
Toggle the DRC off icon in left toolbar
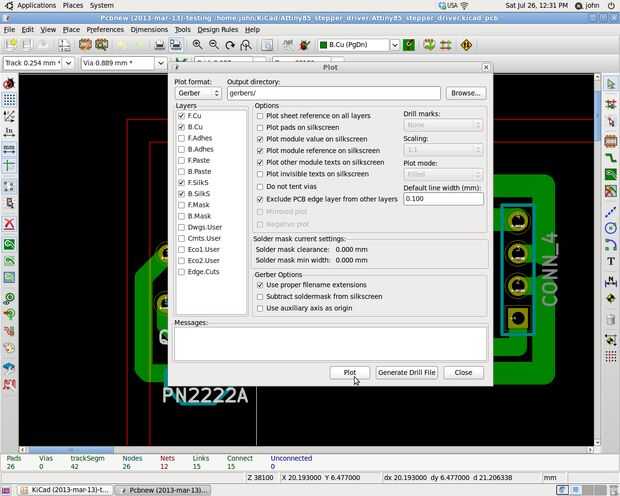[x=9, y=83]
